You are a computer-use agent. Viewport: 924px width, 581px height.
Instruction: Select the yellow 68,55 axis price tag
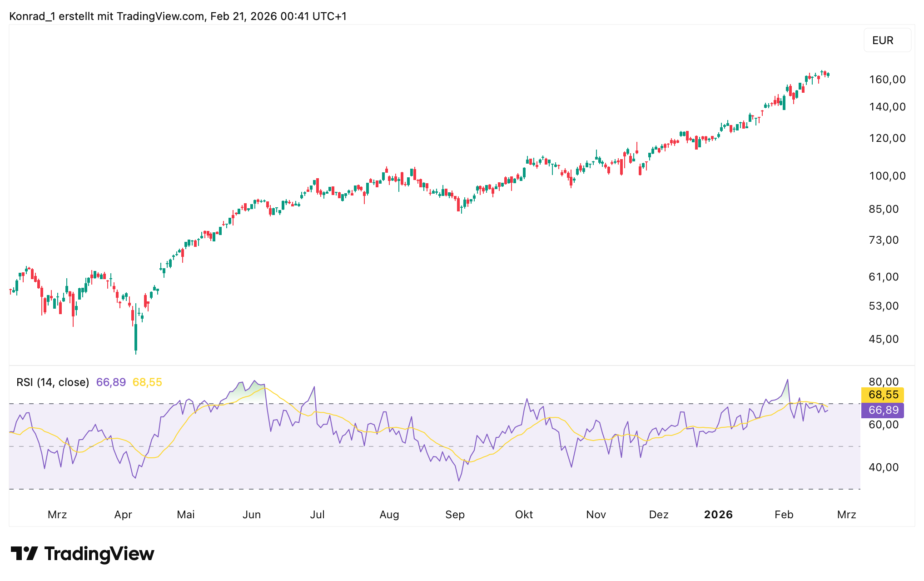(x=883, y=395)
